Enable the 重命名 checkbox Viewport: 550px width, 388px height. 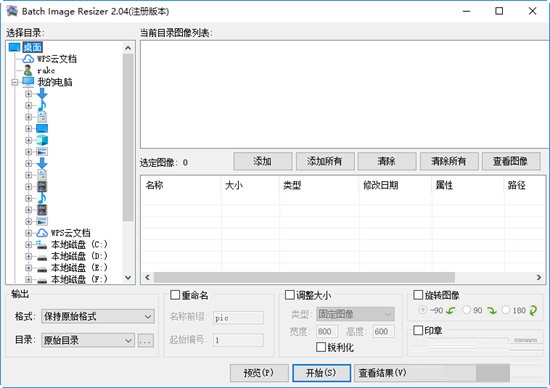[175, 295]
